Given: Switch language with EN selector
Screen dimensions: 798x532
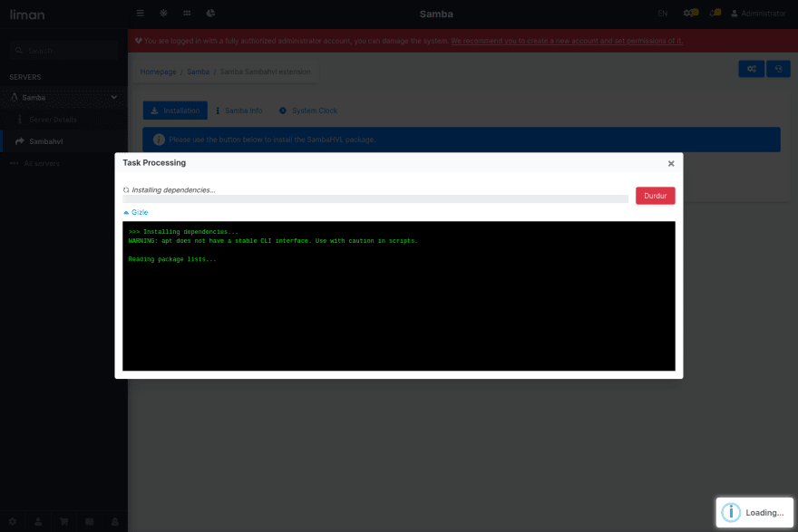Looking at the screenshot, I should coord(662,14).
